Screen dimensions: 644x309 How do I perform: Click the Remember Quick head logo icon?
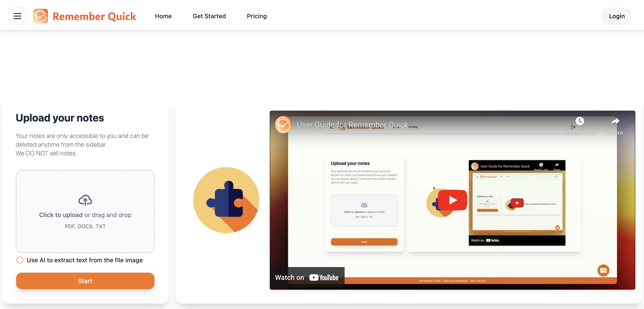coord(40,16)
